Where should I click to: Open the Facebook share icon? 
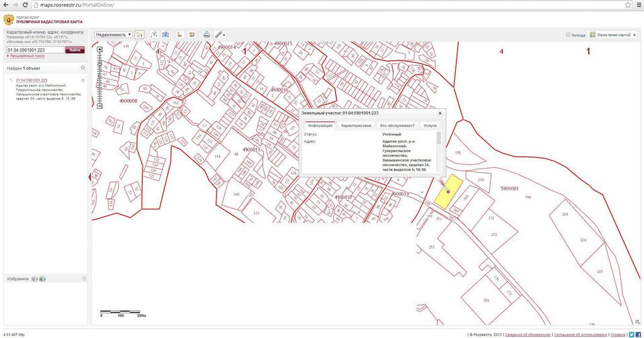638,335
